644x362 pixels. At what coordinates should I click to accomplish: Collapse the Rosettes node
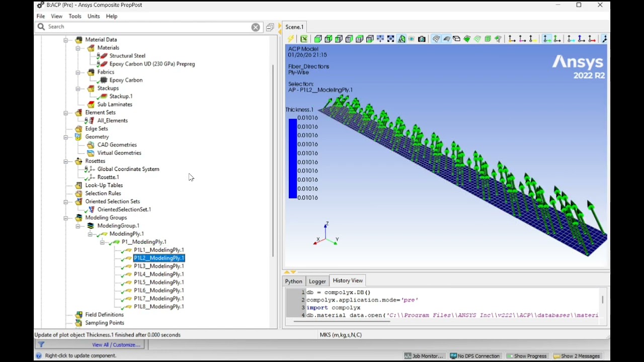click(66, 161)
